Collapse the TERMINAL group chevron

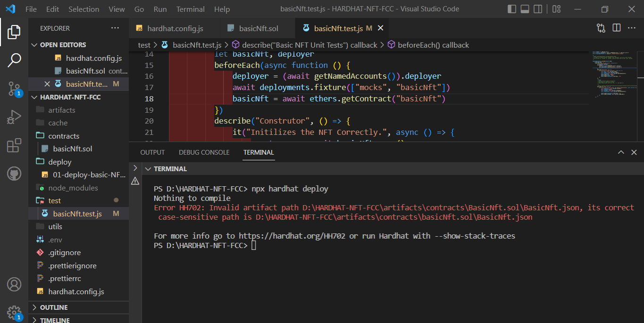(148, 169)
